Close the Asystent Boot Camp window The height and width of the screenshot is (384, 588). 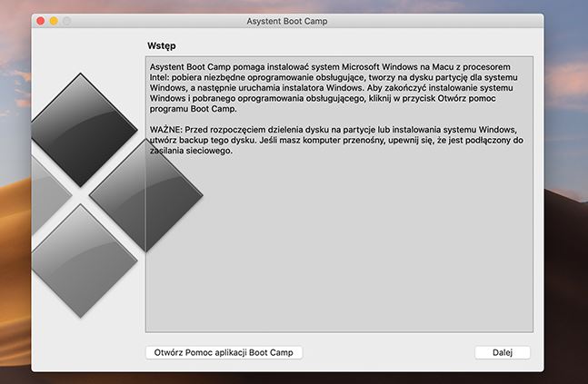41,21
